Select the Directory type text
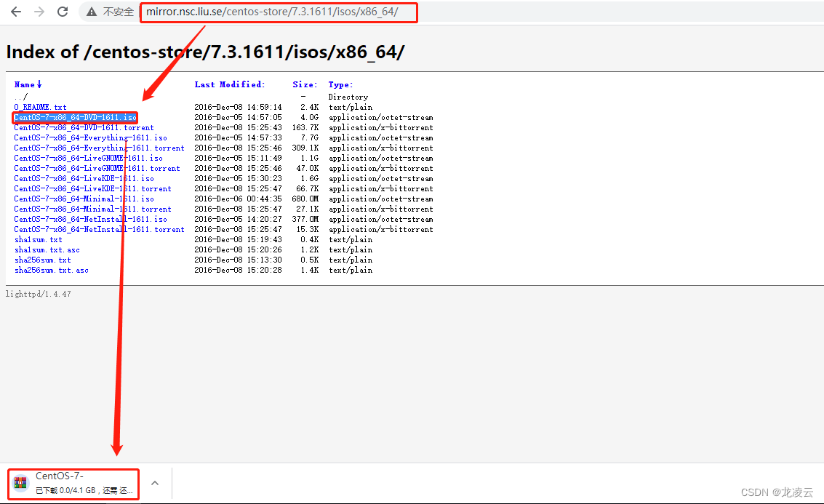Screen dimensions: 824x504 tap(348, 97)
